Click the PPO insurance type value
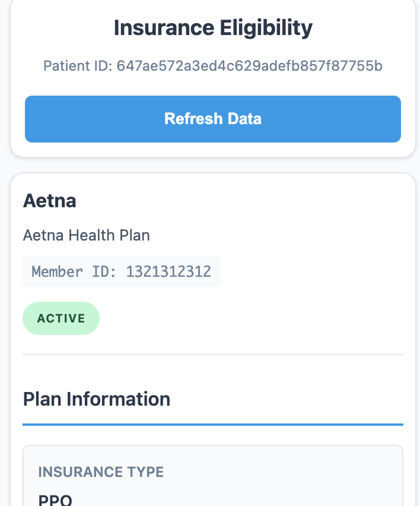This screenshot has width=420, height=506. [x=55, y=499]
